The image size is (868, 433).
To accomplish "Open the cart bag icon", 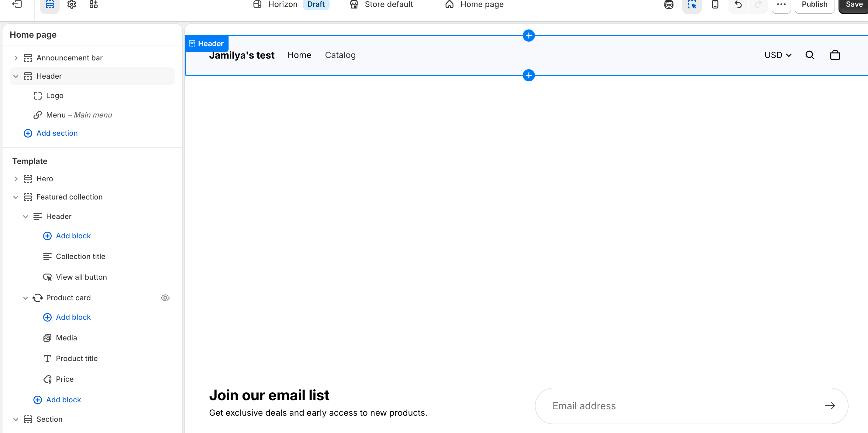I will 835,55.
